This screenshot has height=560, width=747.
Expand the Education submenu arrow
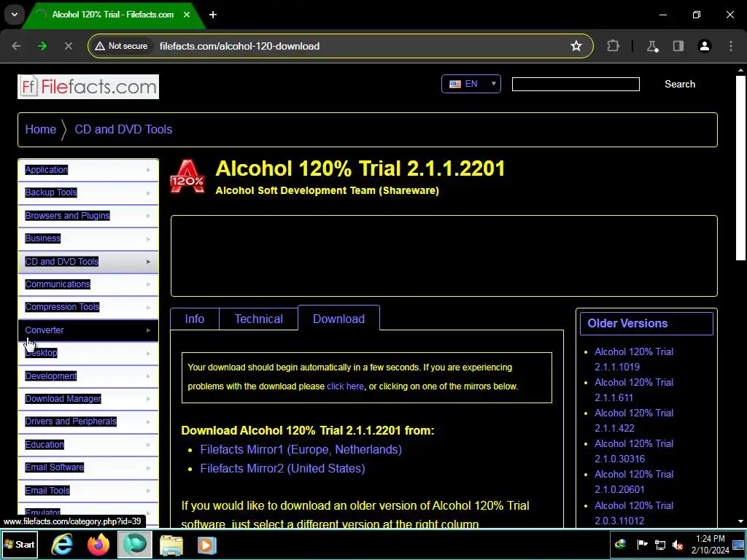(149, 445)
